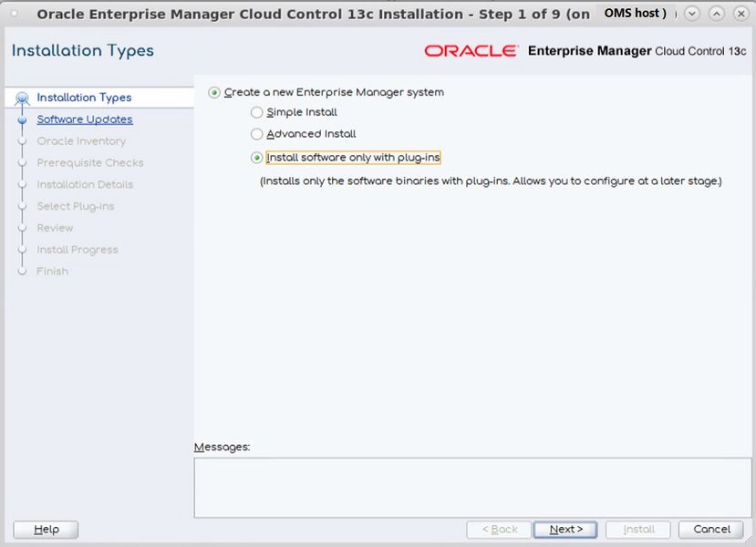
Task: Click the roll-up arrow in title bar
Action: pyautogui.click(x=717, y=14)
